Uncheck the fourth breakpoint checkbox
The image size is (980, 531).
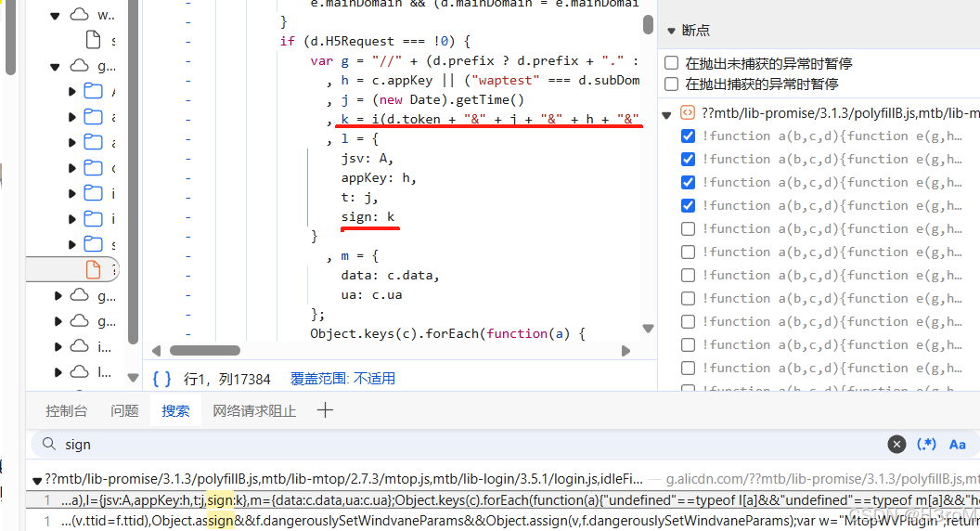pyautogui.click(x=688, y=205)
